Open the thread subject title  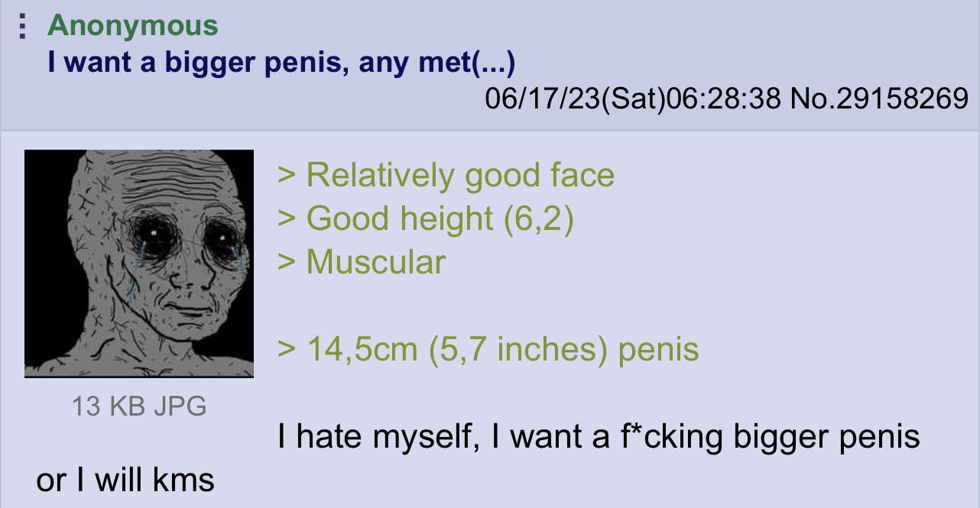(x=281, y=62)
